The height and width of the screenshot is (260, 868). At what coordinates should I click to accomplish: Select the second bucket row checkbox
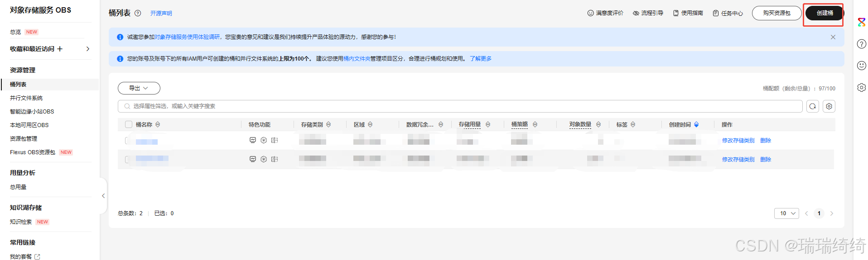[x=127, y=159]
